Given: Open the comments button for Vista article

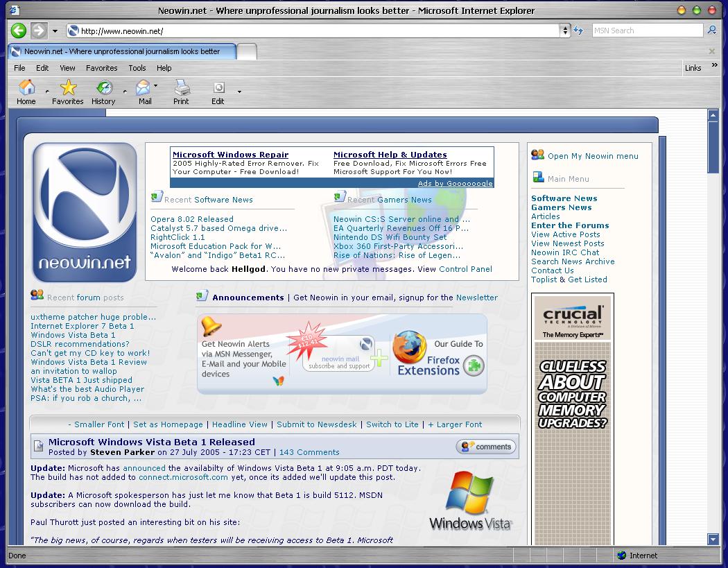Looking at the screenshot, I should click(x=486, y=447).
